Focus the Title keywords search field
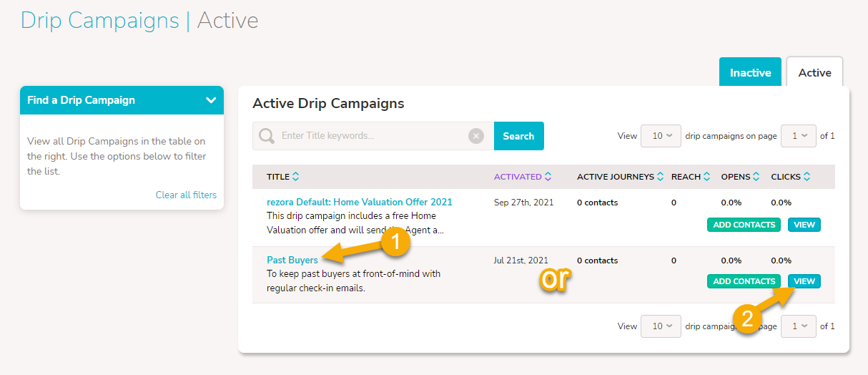 point(372,136)
